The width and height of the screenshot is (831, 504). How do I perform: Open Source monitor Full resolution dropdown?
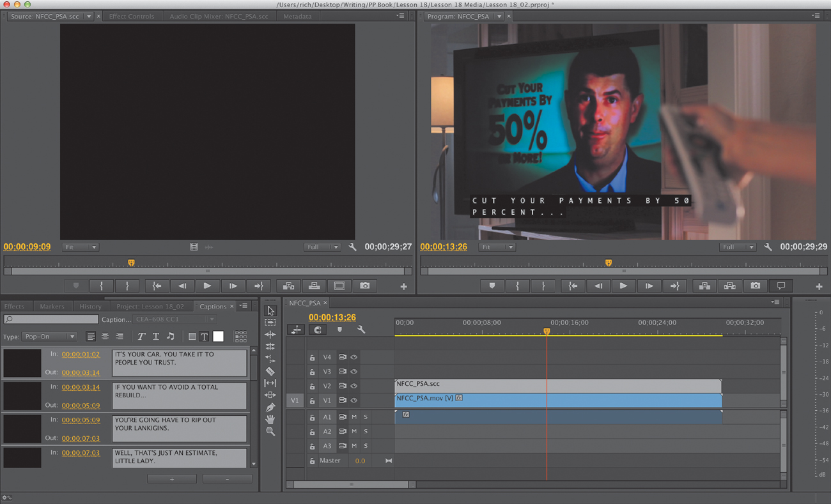[x=322, y=247]
